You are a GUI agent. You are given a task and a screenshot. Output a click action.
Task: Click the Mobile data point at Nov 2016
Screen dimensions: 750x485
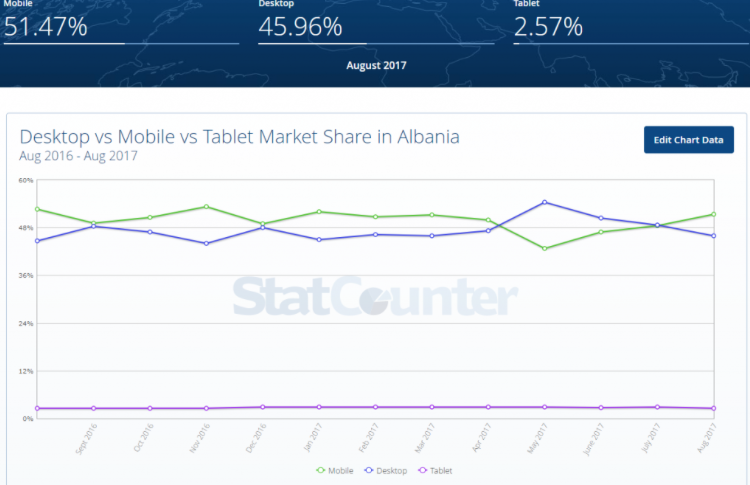(206, 206)
